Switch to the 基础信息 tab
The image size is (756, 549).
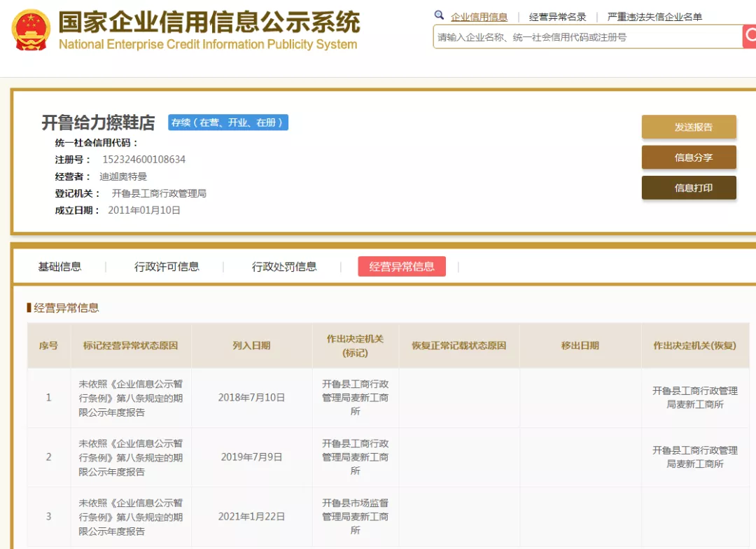tap(59, 266)
